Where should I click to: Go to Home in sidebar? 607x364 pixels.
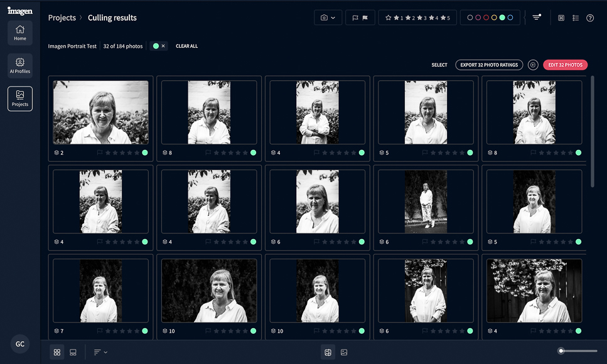[20, 33]
